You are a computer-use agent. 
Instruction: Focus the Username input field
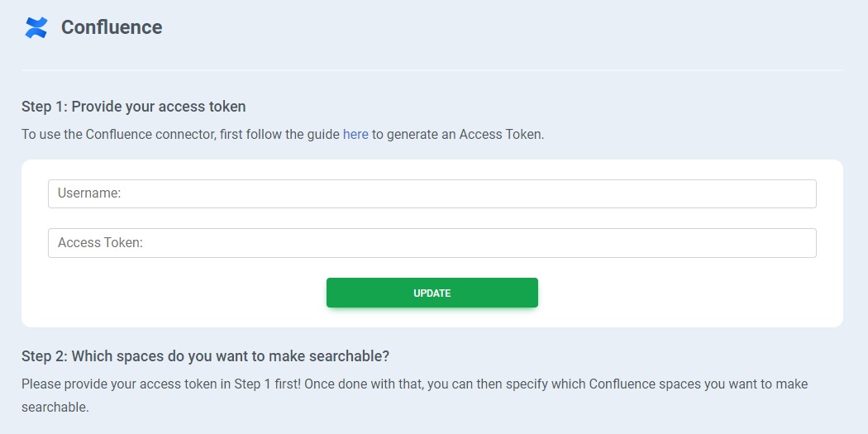pyautogui.click(x=432, y=193)
